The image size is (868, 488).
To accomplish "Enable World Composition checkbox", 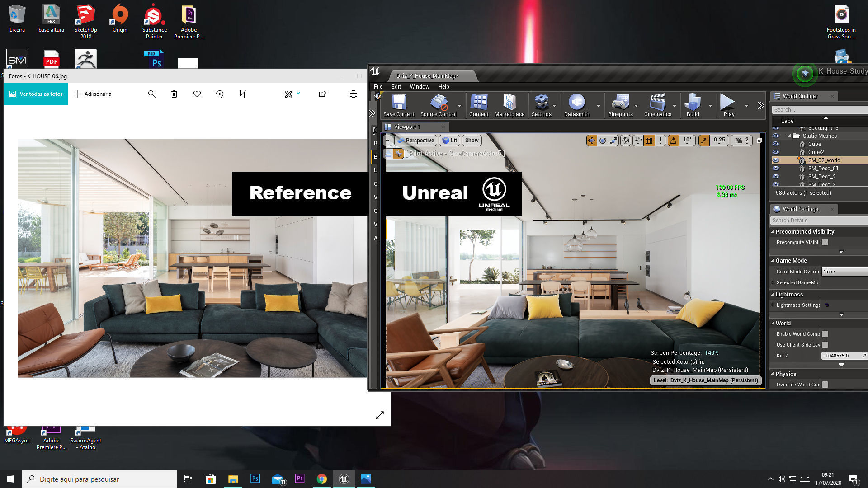I will [x=825, y=334].
